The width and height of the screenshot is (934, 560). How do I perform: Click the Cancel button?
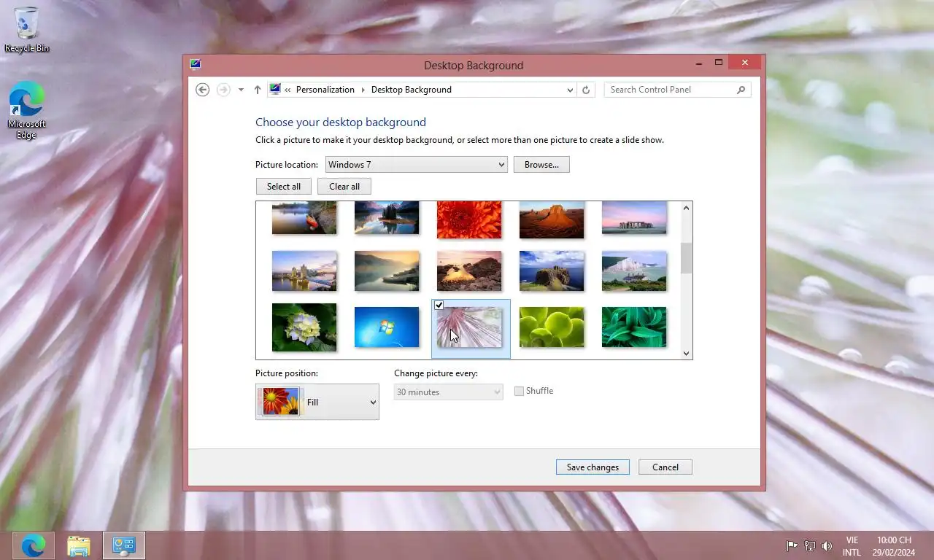(x=665, y=467)
